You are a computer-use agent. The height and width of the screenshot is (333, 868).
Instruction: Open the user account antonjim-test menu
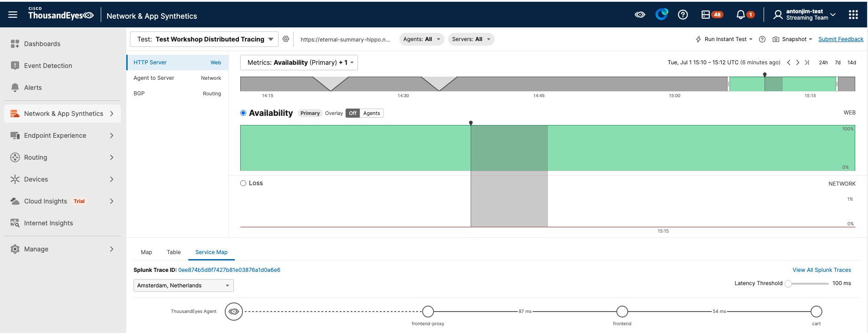(x=805, y=15)
